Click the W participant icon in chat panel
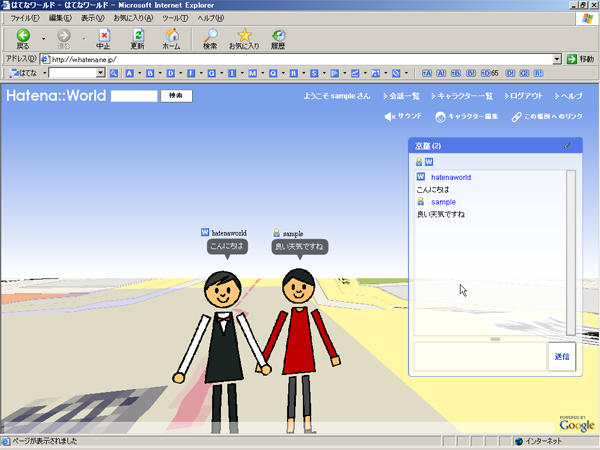The width and height of the screenshot is (600, 450). [x=429, y=162]
